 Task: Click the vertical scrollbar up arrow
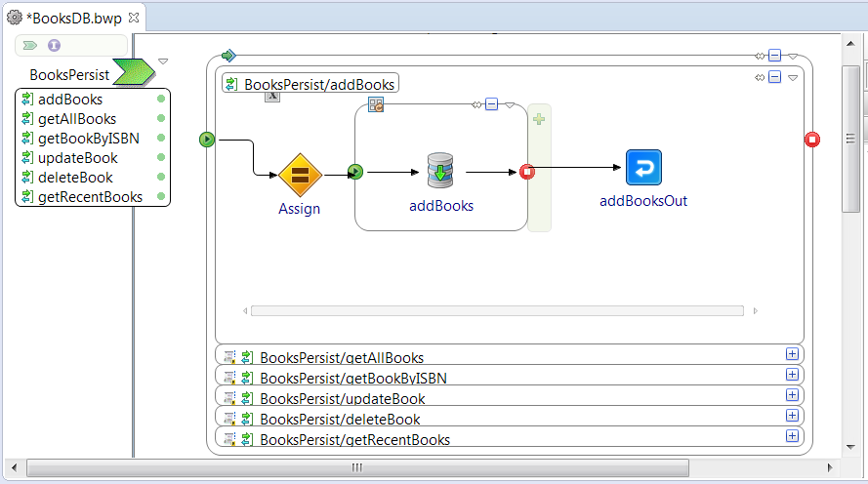pos(850,43)
